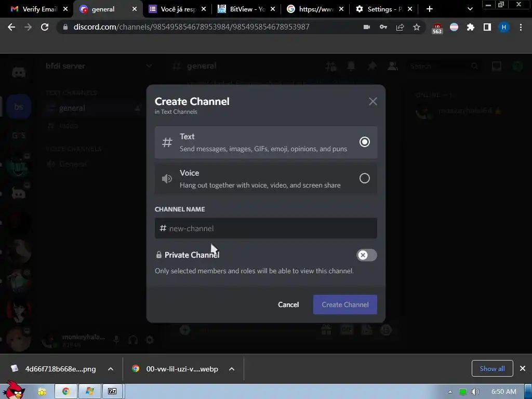Open the green network tray icon
532x399 pixels.
pyautogui.click(x=462, y=392)
